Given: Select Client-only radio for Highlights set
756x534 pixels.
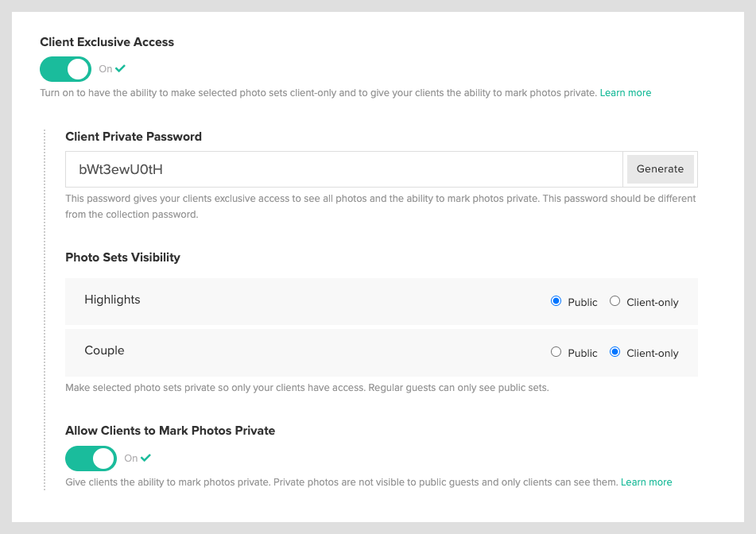Looking at the screenshot, I should (x=614, y=301).
